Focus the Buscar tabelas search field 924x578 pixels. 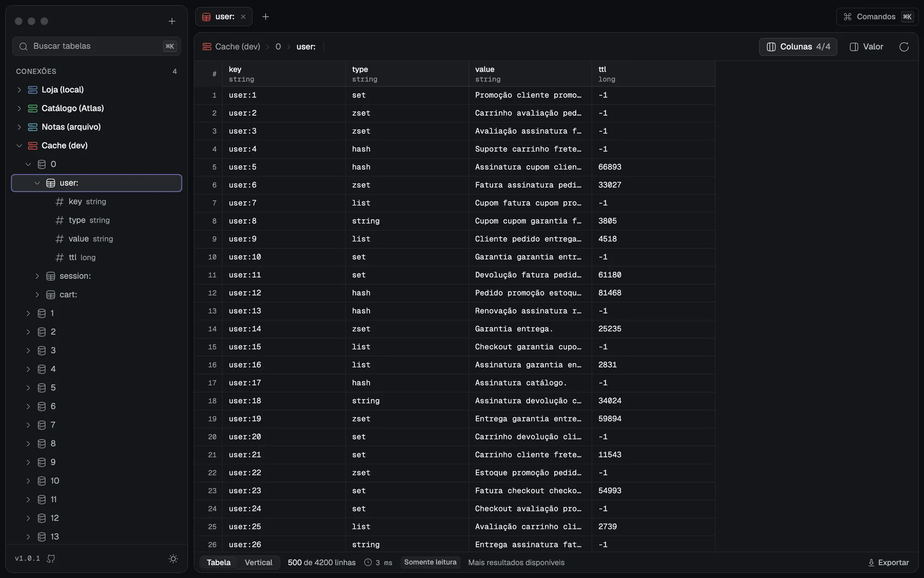[x=97, y=46]
